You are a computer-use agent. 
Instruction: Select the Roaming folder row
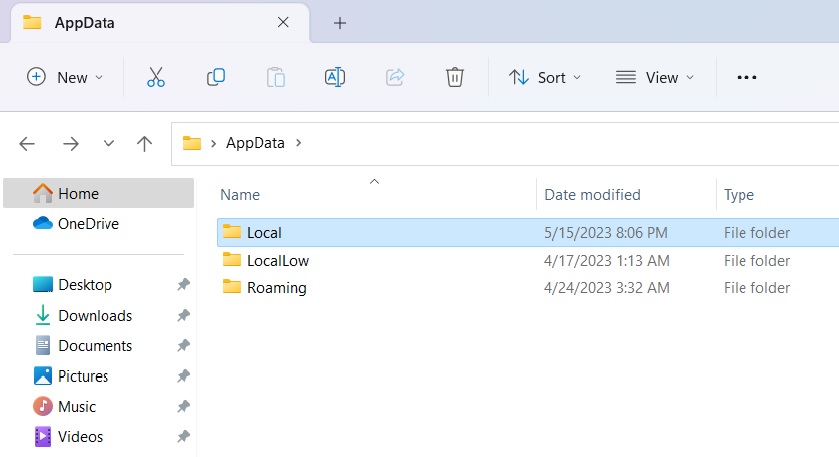coord(528,287)
